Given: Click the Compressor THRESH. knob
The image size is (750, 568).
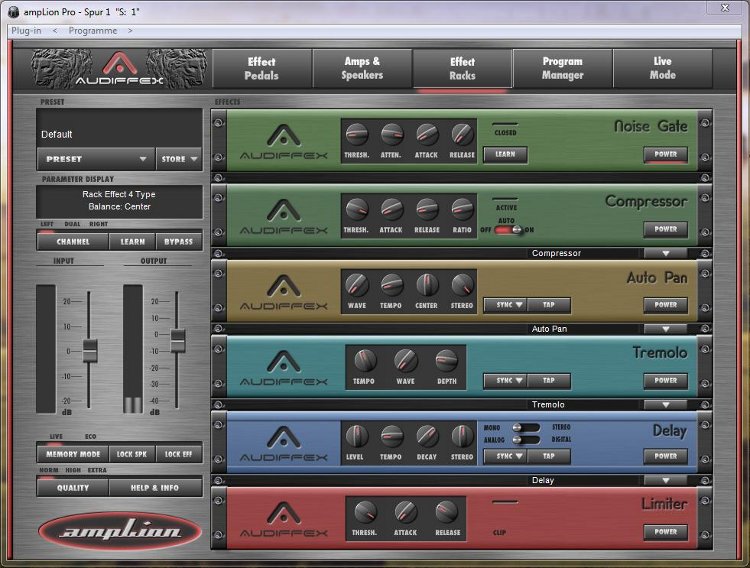Looking at the screenshot, I should [357, 210].
